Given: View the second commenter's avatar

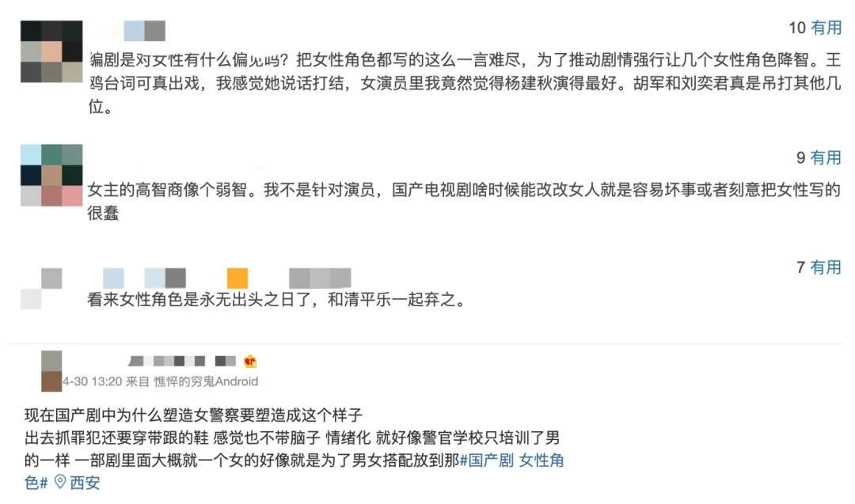Looking at the screenshot, I should coord(51,176).
